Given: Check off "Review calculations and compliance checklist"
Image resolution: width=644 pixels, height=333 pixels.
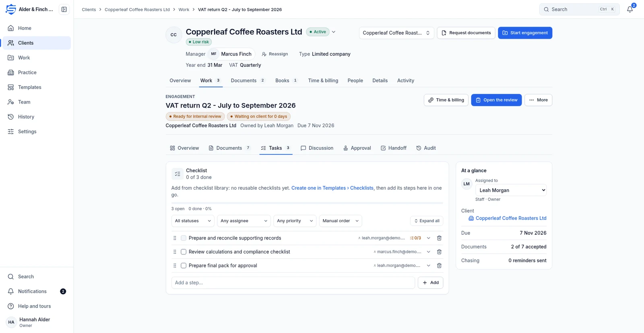Looking at the screenshot, I should 184,252.
